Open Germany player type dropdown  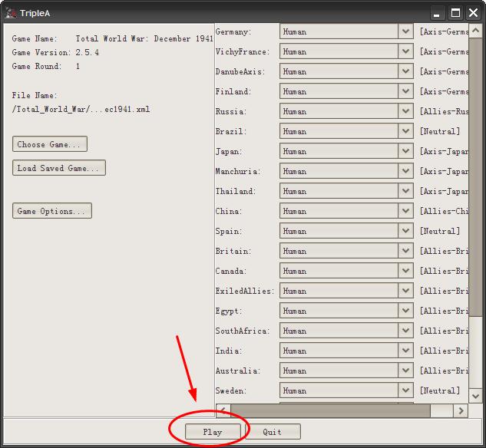346,31
